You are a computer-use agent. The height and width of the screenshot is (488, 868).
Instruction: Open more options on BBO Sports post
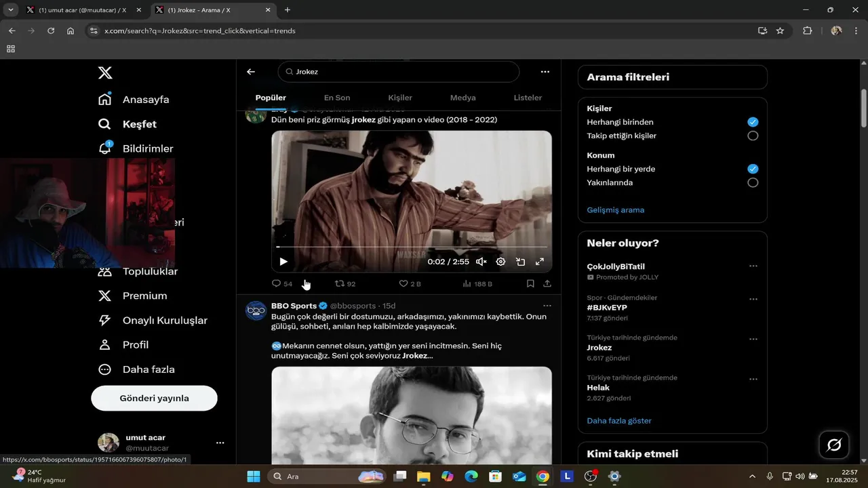(547, 306)
